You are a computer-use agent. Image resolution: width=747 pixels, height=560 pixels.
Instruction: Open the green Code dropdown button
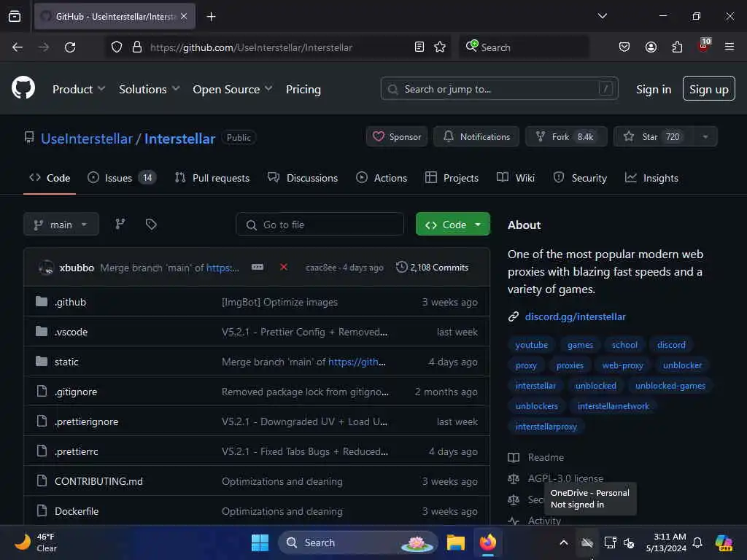coord(452,225)
